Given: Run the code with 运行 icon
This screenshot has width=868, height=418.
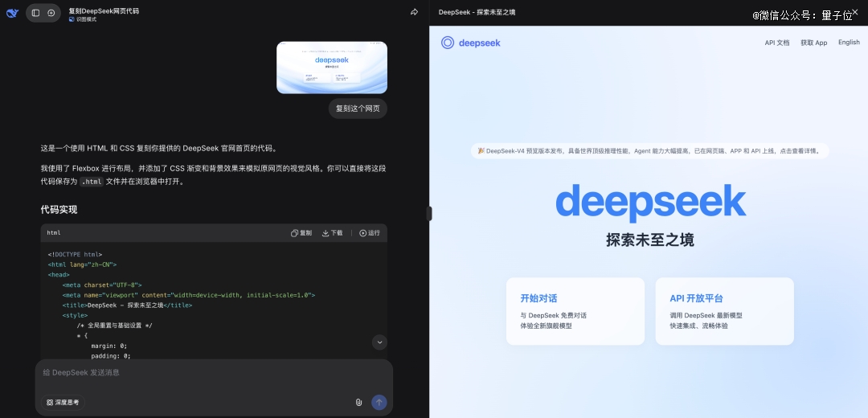Looking at the screenshot, I should 370,233.
